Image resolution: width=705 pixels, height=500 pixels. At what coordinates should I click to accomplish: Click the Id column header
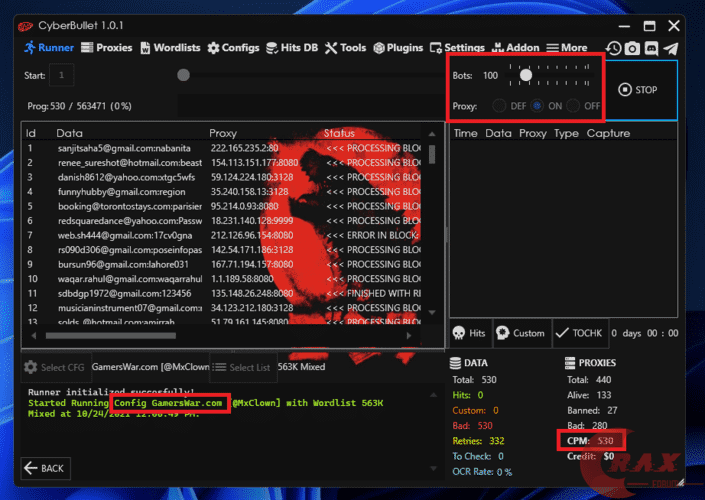pyautogui.click(x=31, y=133)
